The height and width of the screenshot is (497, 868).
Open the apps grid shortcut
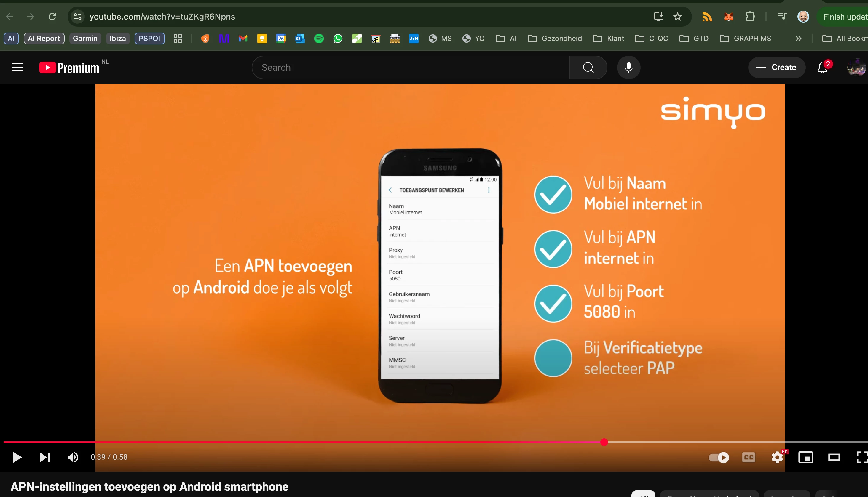pos(178,39)
